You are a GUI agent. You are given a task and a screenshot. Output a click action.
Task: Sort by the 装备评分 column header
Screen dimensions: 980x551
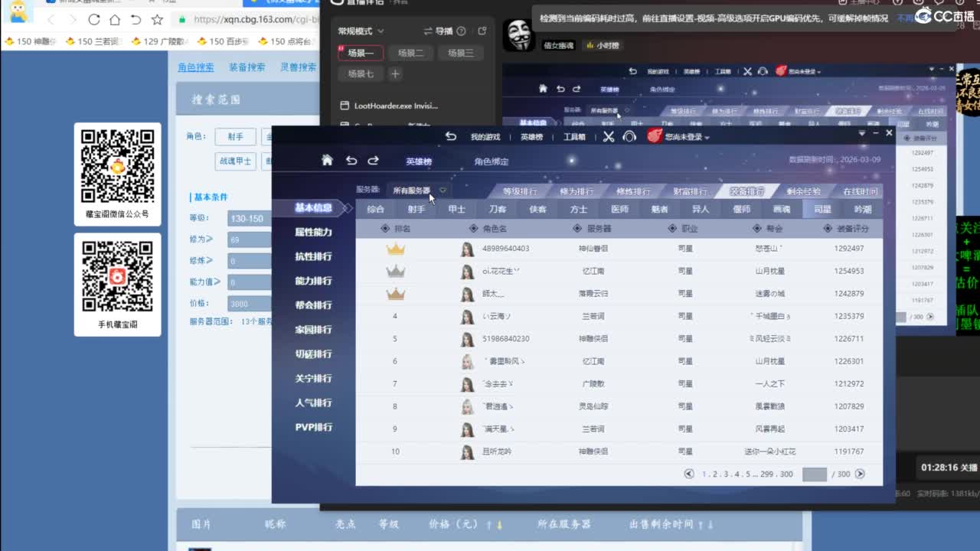(x=846, y=228)
